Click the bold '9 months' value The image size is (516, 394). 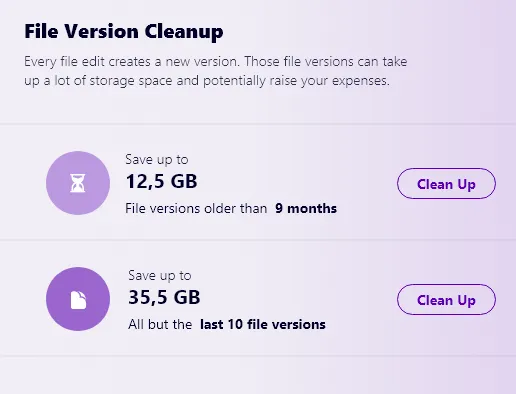point(306,209)
